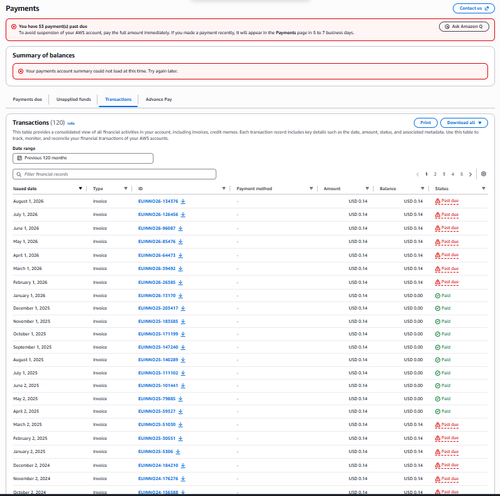The width and height of the screenshot is (500, 496).
Task: Download the December 2, 2024 invoice
Action: pyautogui.click(x=183, y=465)
